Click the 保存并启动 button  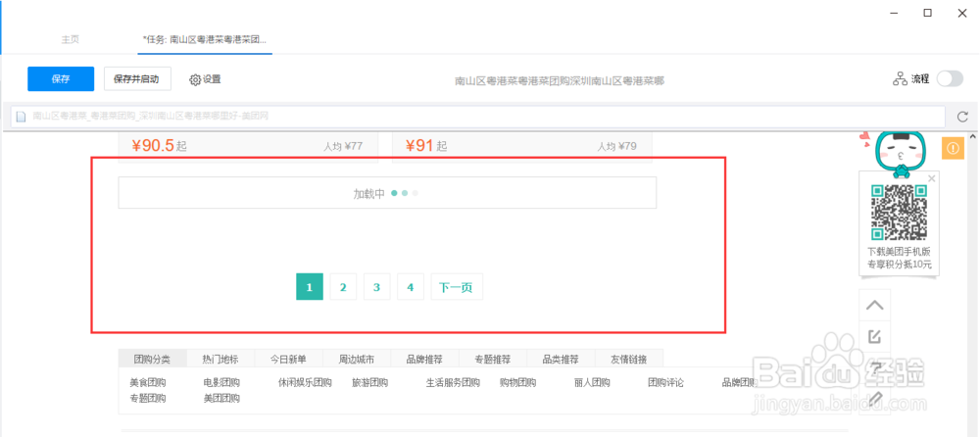tap(137, 79)
